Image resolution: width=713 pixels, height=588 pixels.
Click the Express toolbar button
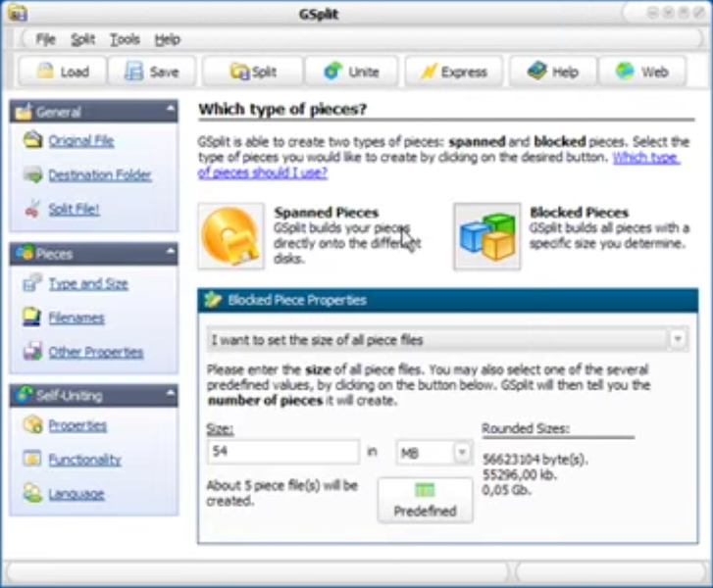click(x=454, y=72)
